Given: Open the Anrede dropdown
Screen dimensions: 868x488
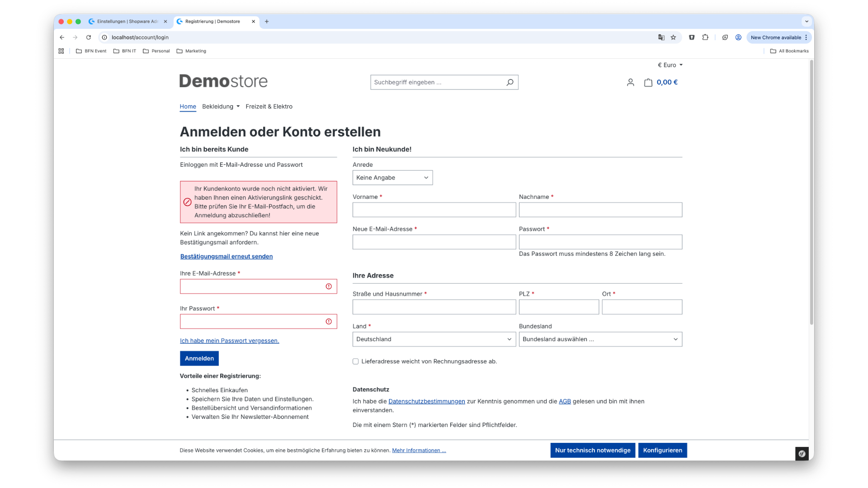Looking at the screenshot, I should click(x=392, y=178).
